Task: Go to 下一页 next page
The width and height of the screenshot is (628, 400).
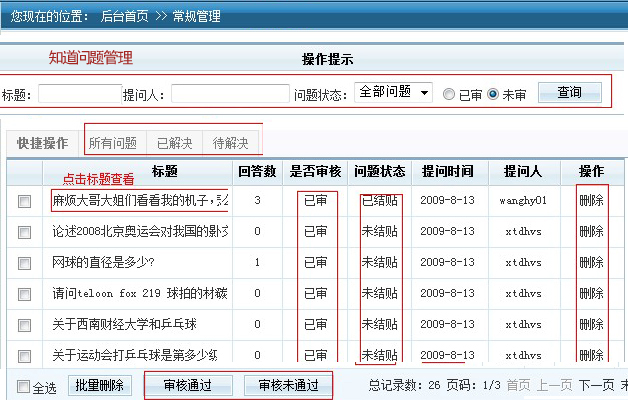Action: 596,385
